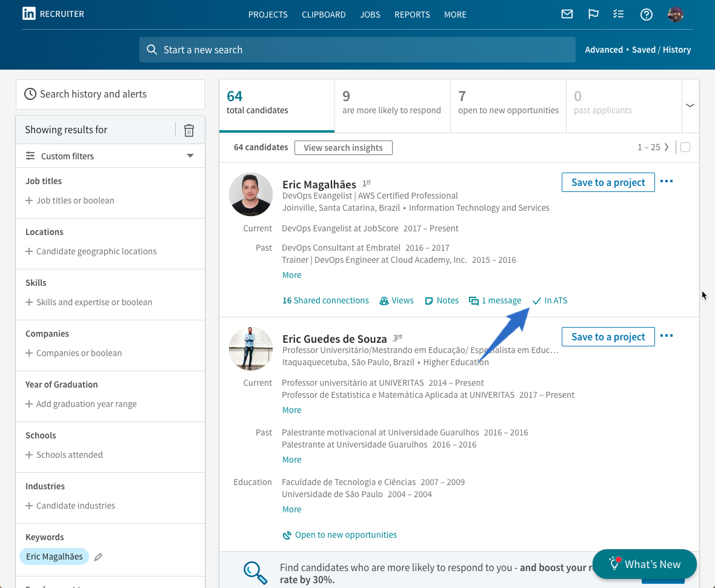715x588 pixels.
Task: Open the REPORTS menu
Action: (412, 15)
